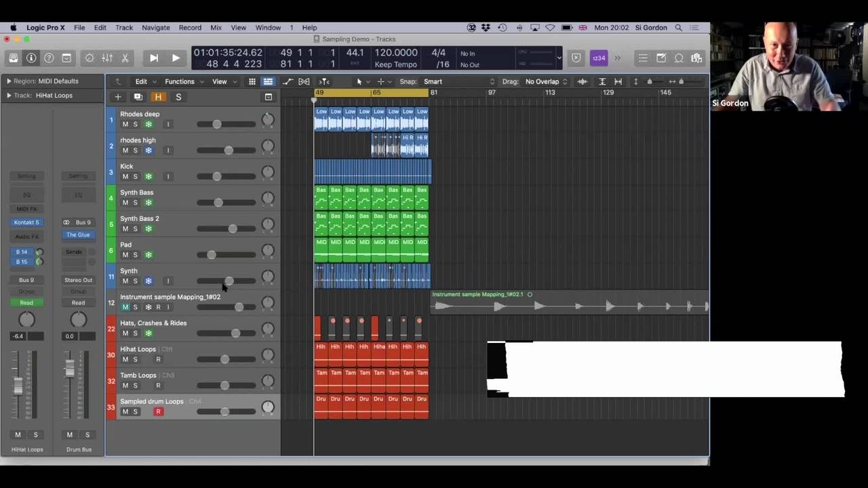The image size is (868, 488).
Task: Click the back arrow in Tracks menu bar
Action: pos(118,81)
